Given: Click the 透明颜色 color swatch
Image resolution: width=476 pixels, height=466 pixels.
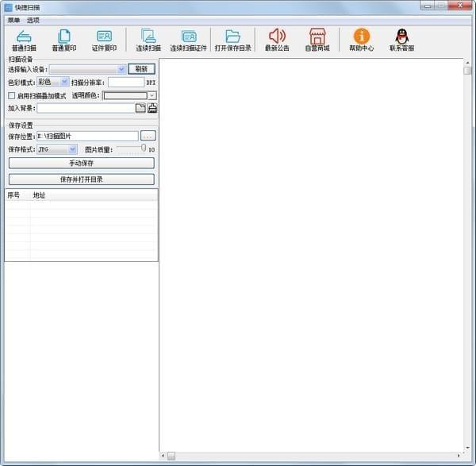Looking at the screenshot, I should (125, 96).
